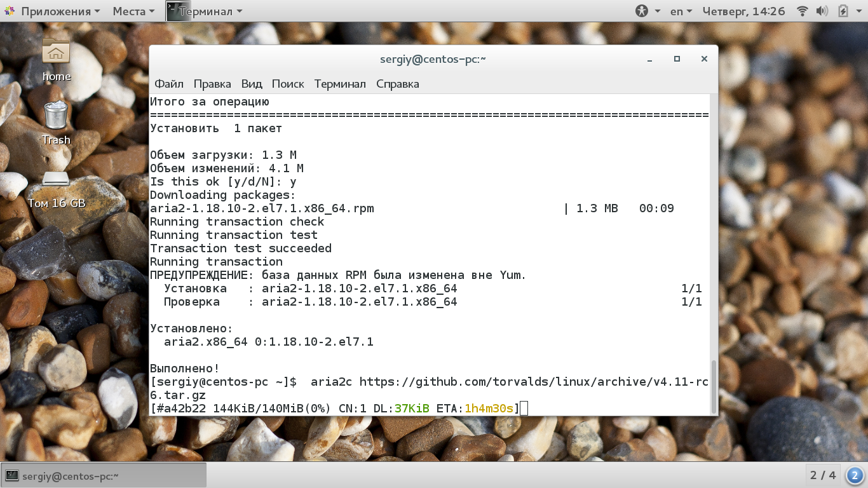Click the 'Выполнено!' line

[x=184, y=369]
